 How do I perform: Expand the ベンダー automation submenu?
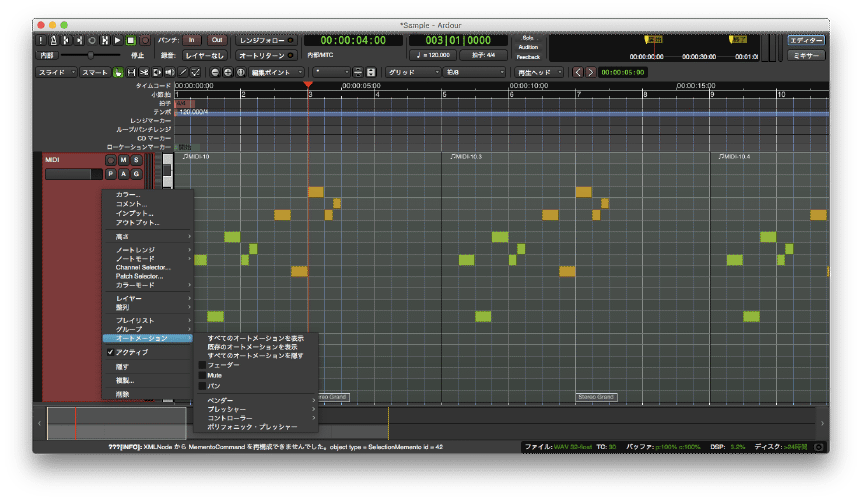pyautogui.click(x=256, y=401)
